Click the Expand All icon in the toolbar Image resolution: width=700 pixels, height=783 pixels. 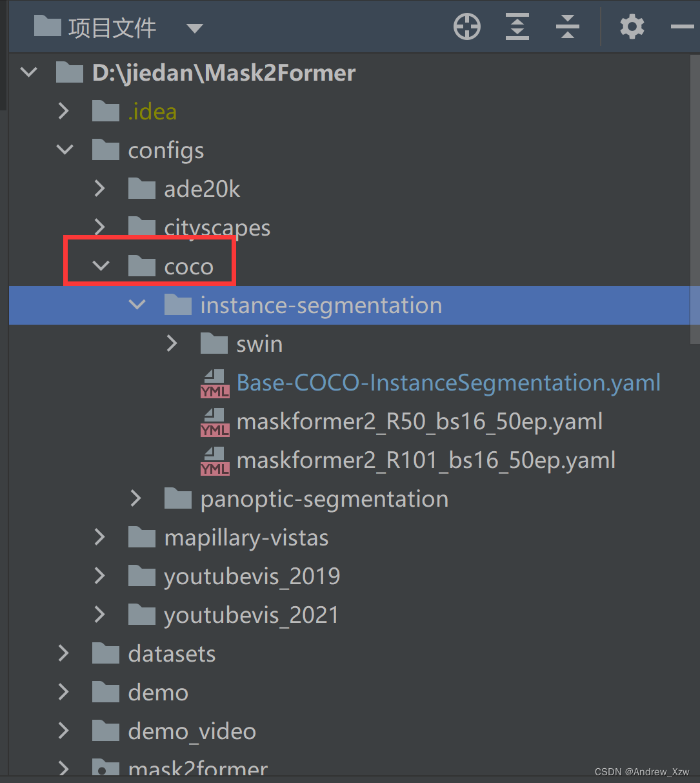tap(517, 26)
